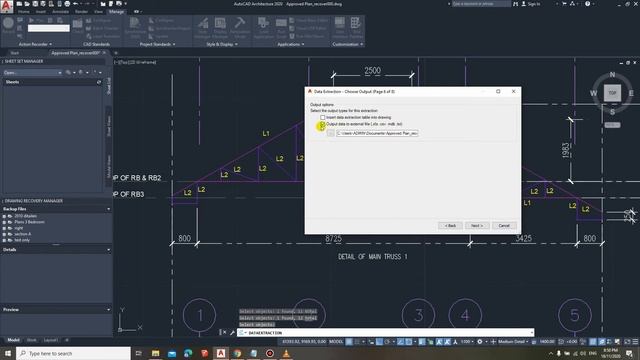Click the browse ... button for output file
This screenshot has height=360, width=640.
[x=330, y=133]
